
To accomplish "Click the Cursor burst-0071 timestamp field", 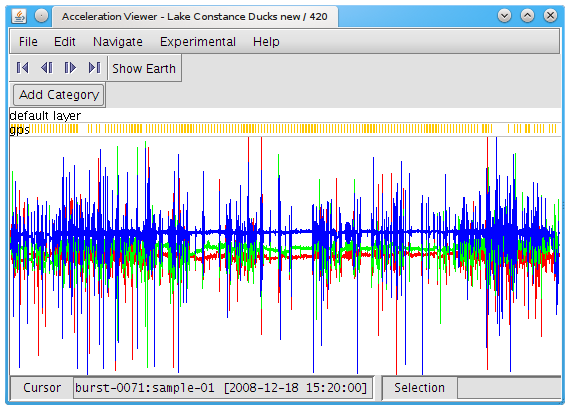I will click(x=222, y=388).
